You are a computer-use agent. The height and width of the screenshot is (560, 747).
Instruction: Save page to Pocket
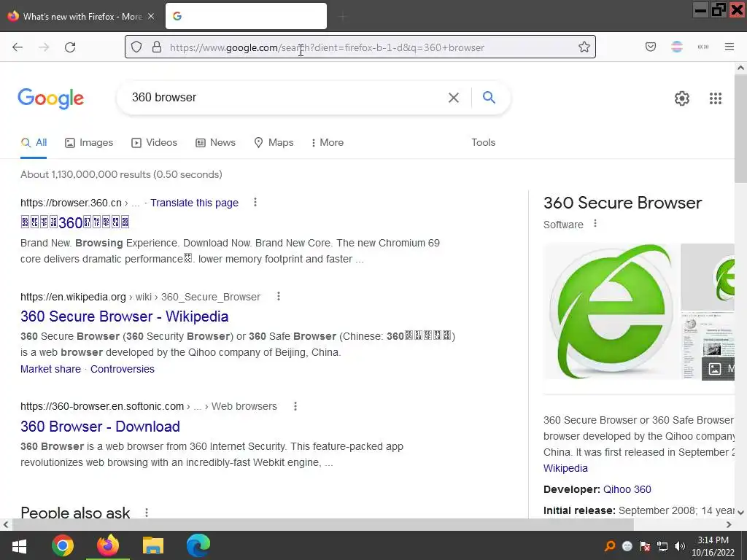[651, 47]
